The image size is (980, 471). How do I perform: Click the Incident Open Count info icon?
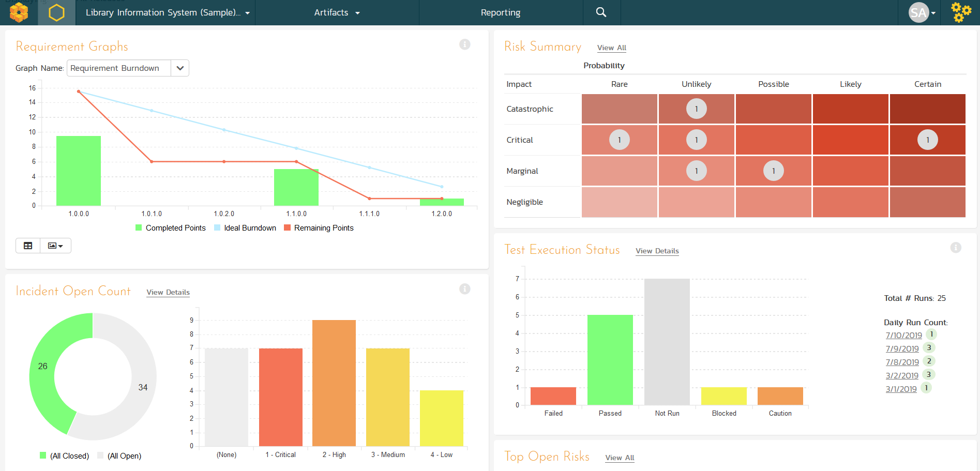(464, 289)
